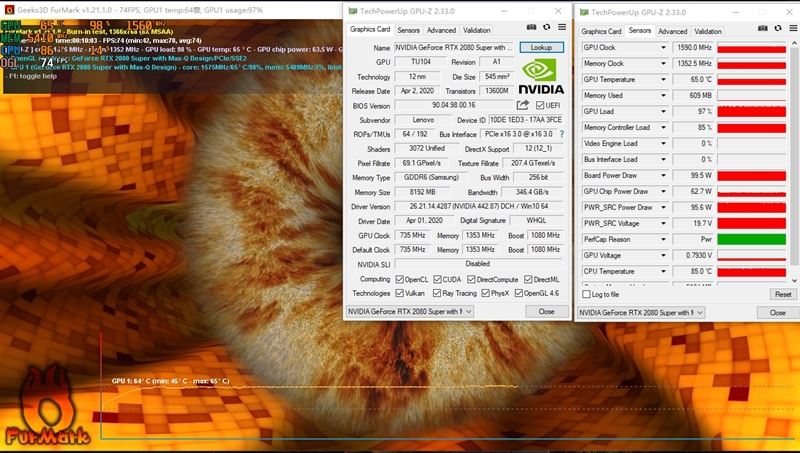
Task: Open GPU Load sensor dropdown
Action: pyautogui.click(x=663, y=111)
